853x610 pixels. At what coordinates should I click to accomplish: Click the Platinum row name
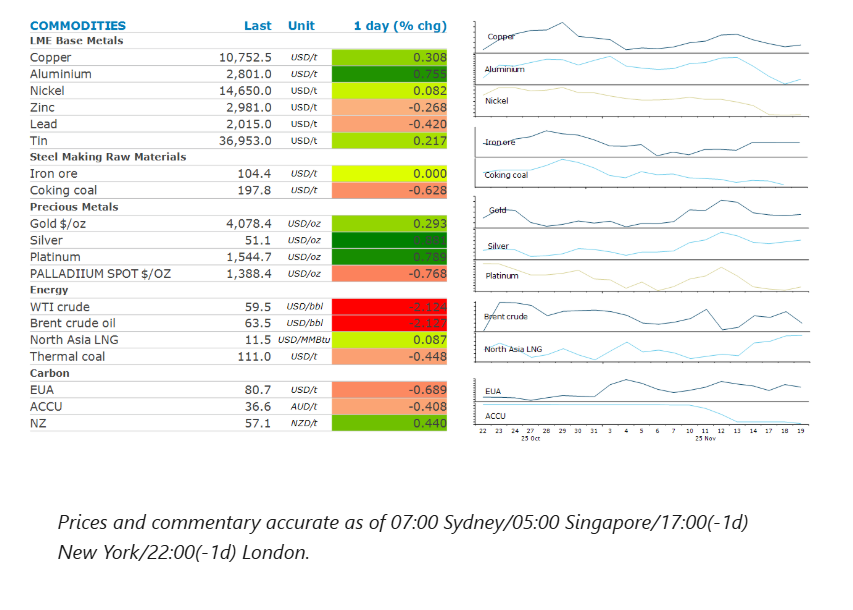(x=55, y=257)
